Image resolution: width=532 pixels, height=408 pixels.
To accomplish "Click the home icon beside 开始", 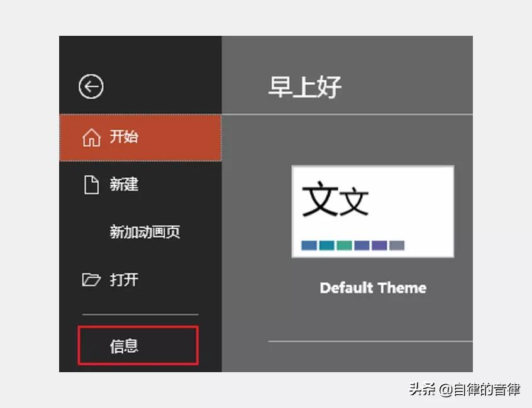I will pos(92,138).
